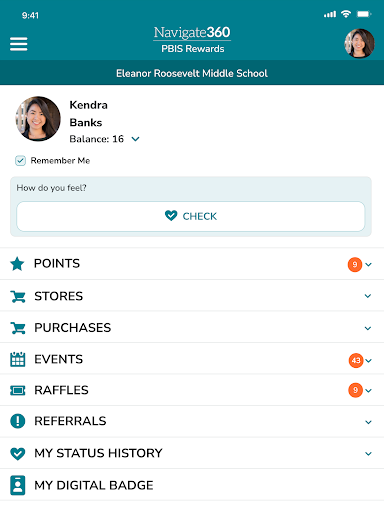Open MY STATUS HISTORY section
384x512 pixels.
click(x=192, y=453)
